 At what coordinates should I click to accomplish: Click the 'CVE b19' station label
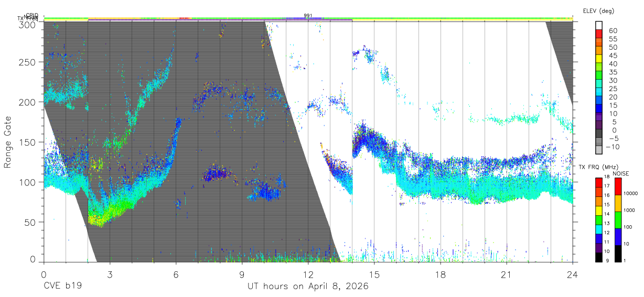(x=62, y=287)
